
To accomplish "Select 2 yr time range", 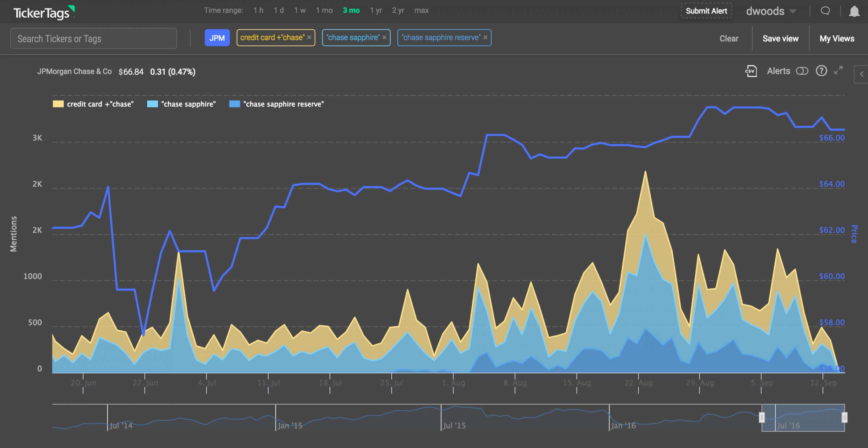I will (x=398, y=10).
